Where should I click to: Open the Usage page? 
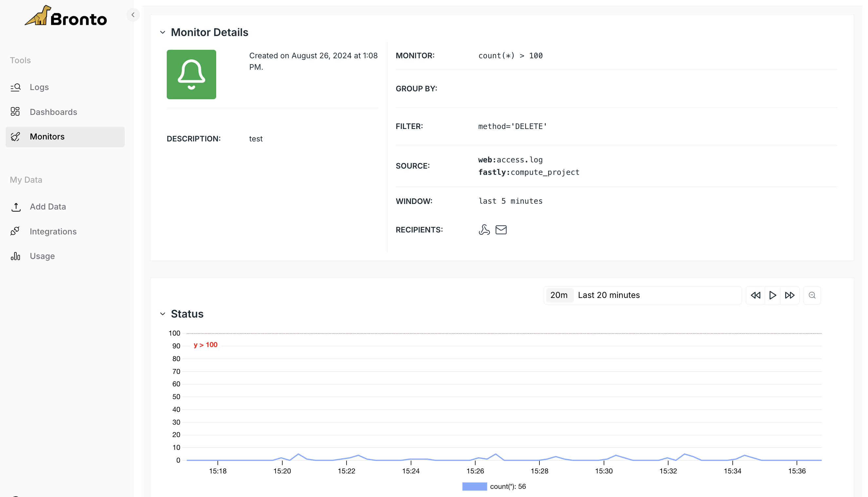(x=42, y=256)
